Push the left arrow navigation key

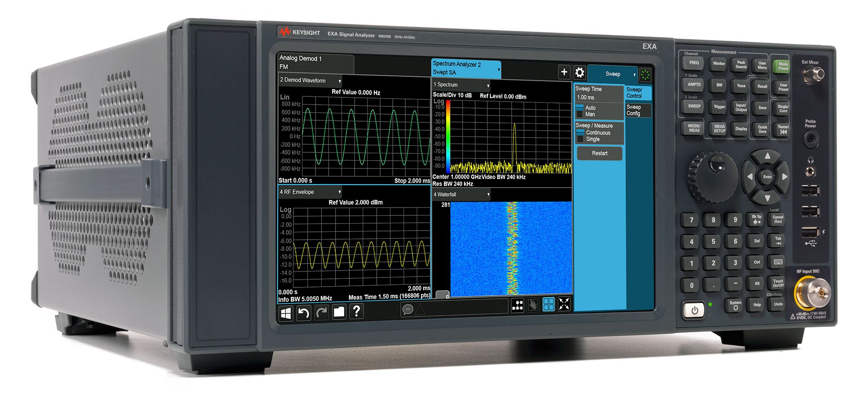point(749,176)
